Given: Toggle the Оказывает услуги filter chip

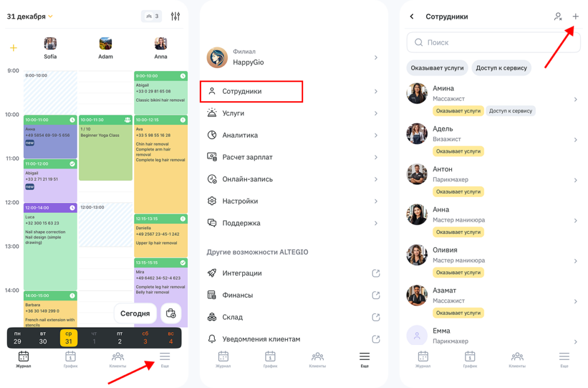Looking at the screenshot, I should point(437,68).
